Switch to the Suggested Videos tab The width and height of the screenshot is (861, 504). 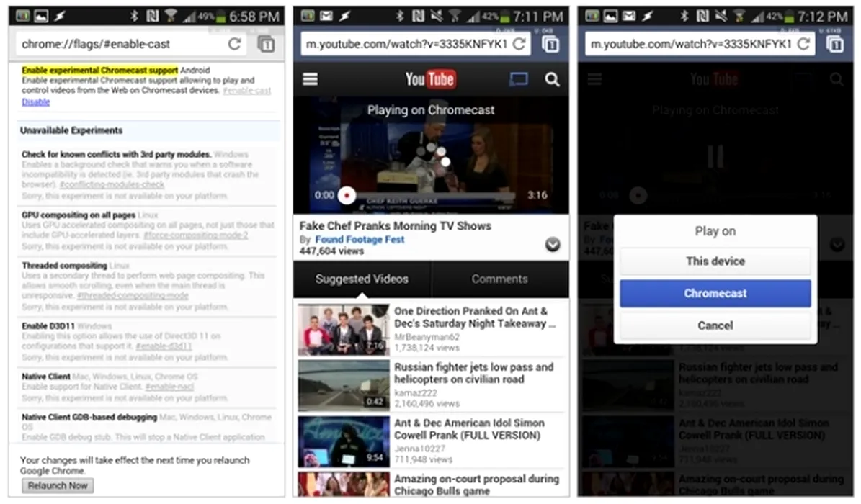[x=362, y=279]
